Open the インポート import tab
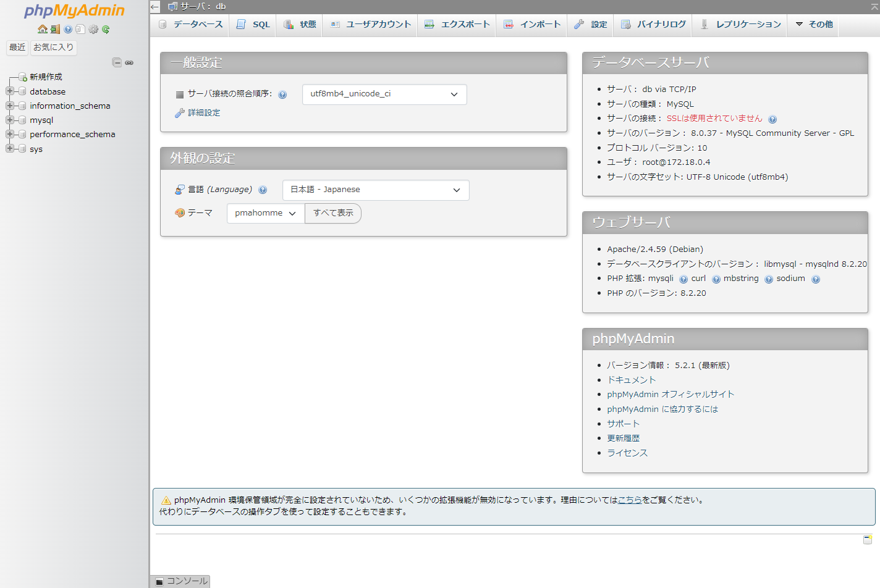Viewport: 880px width, 588px height. 532,25
